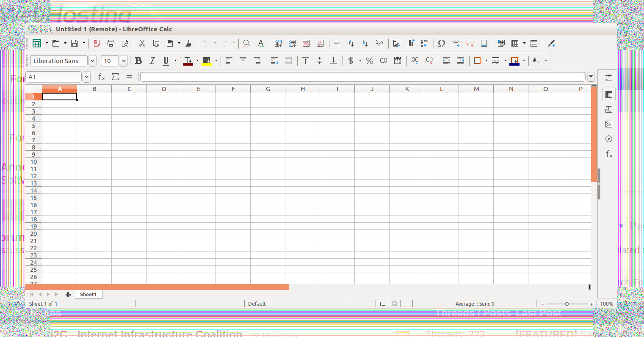The image size is (644, 337).
Task: Add a new sheet with plus button
Action: tap(68, 295)
